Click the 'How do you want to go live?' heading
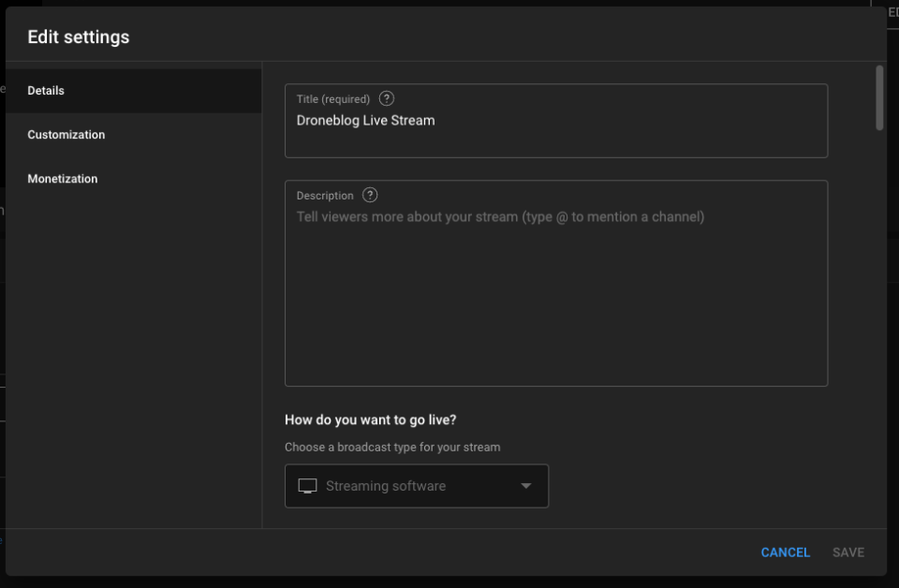The height and width of the screenshot is (588, 899). click(371, 420)
